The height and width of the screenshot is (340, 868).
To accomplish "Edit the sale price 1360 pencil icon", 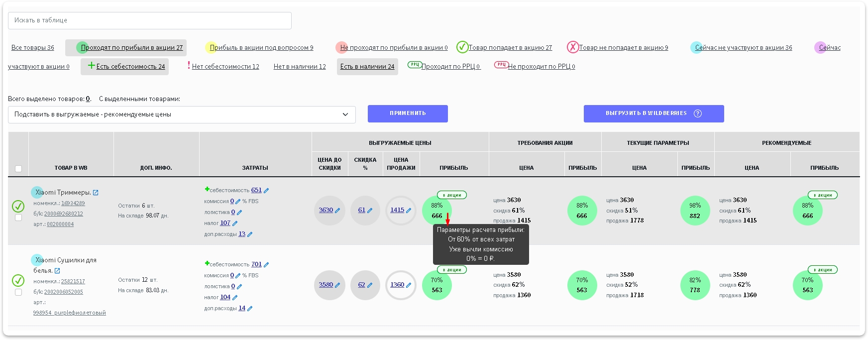I will tap(409, 285).
